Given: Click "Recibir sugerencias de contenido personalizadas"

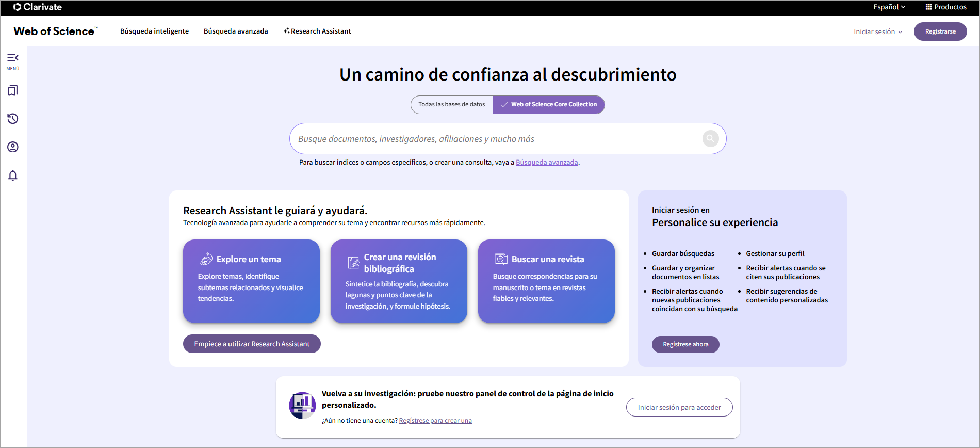Looking at the screenshot, I should (787, 296).
